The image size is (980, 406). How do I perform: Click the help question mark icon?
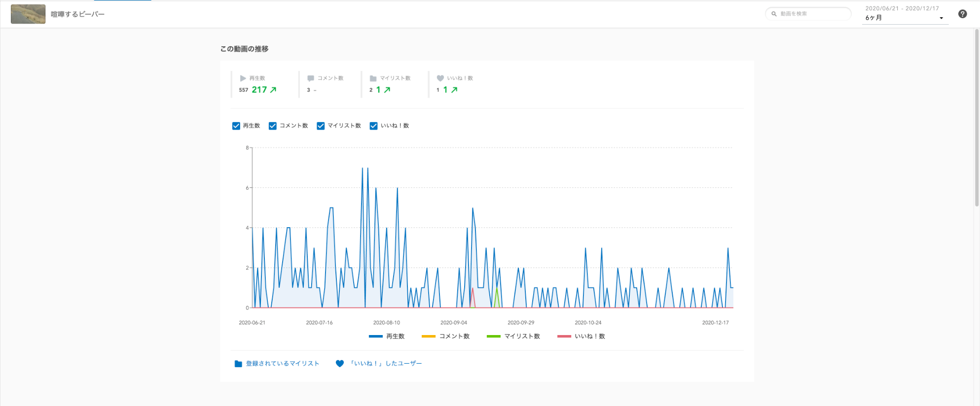pos(962,14)
